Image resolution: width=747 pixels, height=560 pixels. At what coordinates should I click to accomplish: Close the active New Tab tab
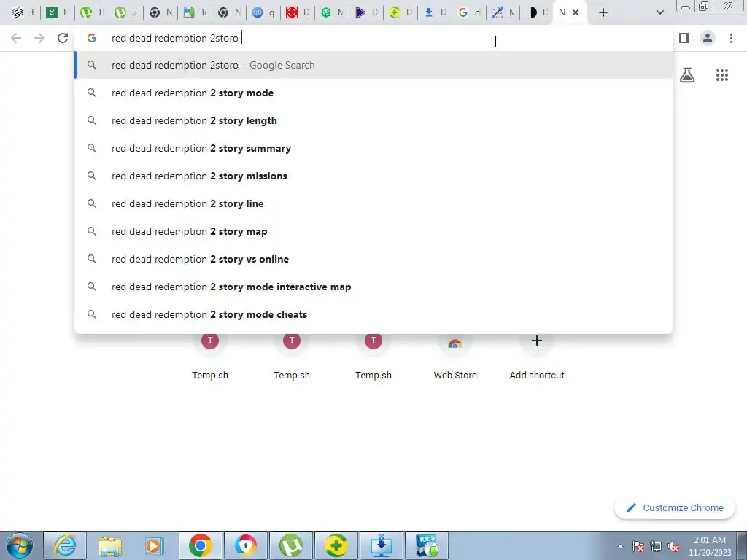[x=576, y=12]
